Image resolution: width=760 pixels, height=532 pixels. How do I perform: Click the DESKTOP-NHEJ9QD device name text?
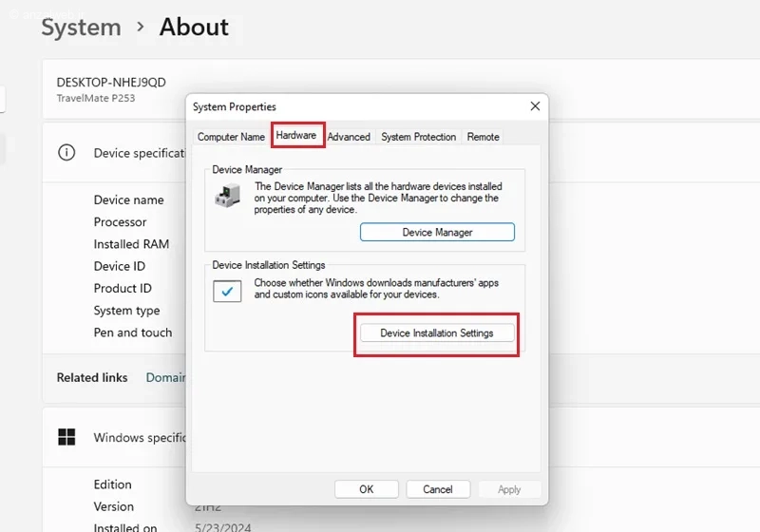(x=111, y=83)
